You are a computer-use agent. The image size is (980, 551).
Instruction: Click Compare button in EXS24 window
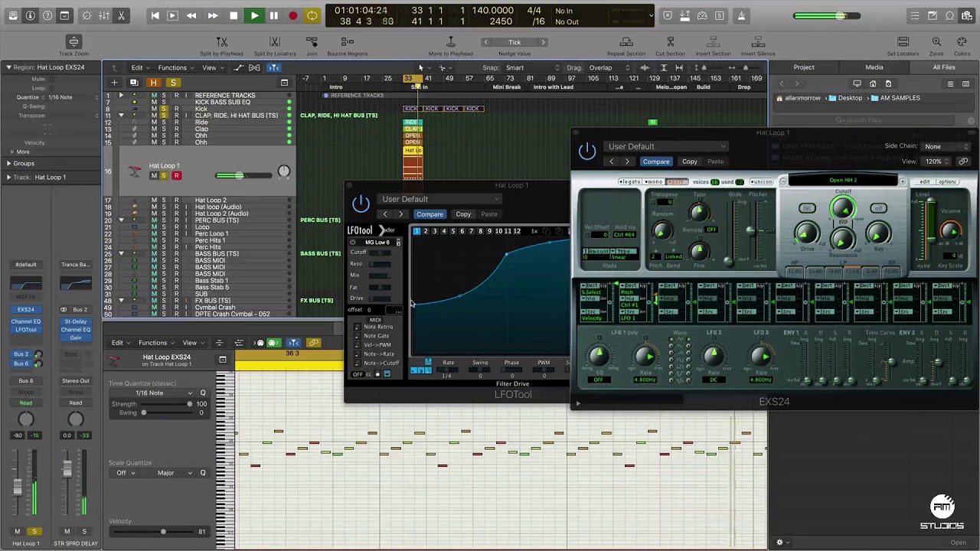[656, 161]
